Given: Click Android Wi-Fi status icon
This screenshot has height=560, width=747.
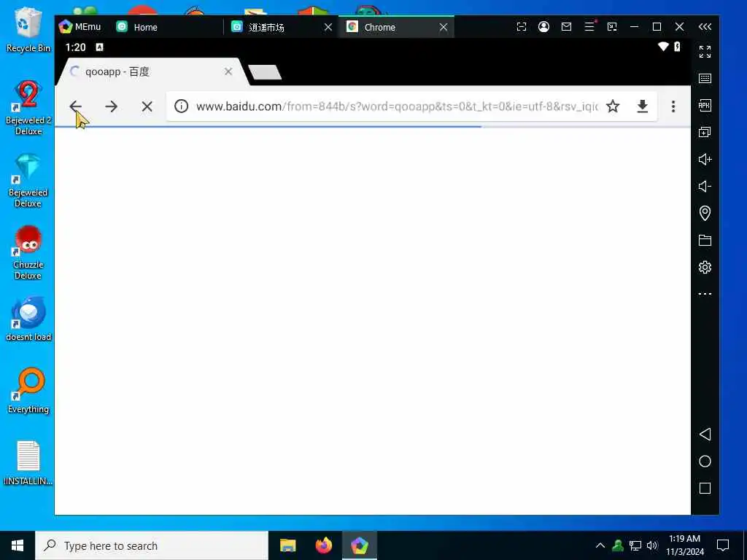Looking at the screenshot, I should (x=663, y=47).
